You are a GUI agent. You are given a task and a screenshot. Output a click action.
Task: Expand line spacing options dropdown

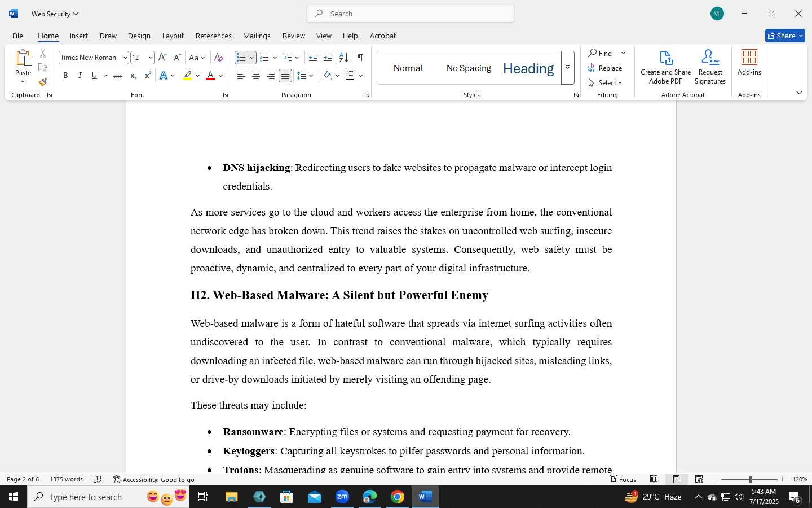coord(311,76)
